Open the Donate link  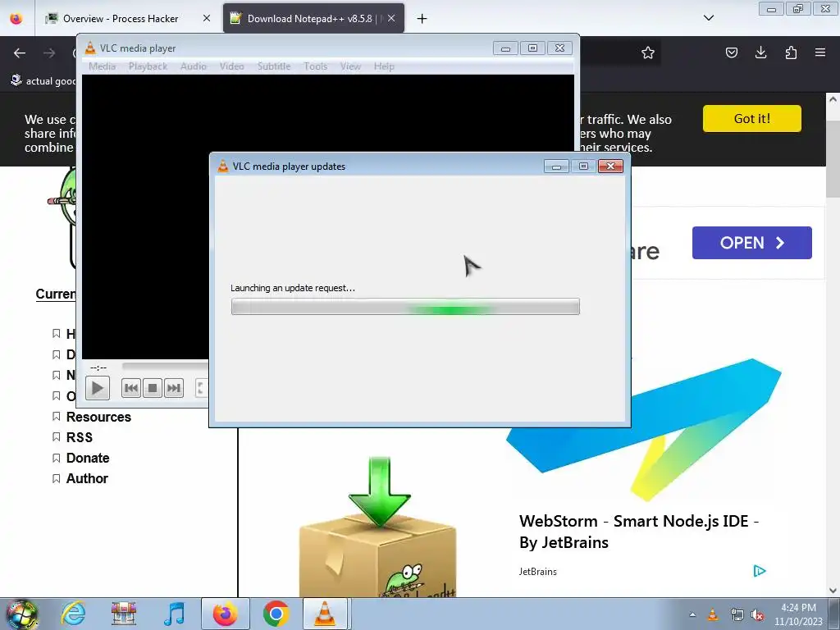88,458
